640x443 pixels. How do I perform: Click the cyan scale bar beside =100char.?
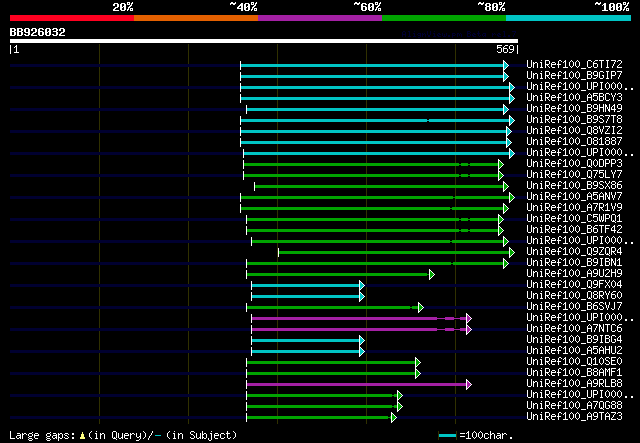pyautogui.click(x=447, y=436)
